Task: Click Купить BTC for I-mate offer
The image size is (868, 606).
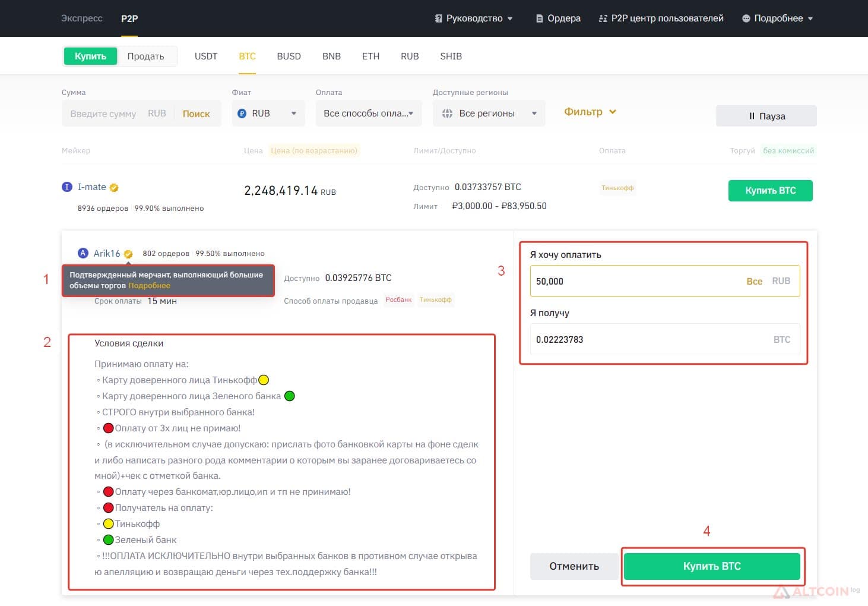Action: [771, 191]
